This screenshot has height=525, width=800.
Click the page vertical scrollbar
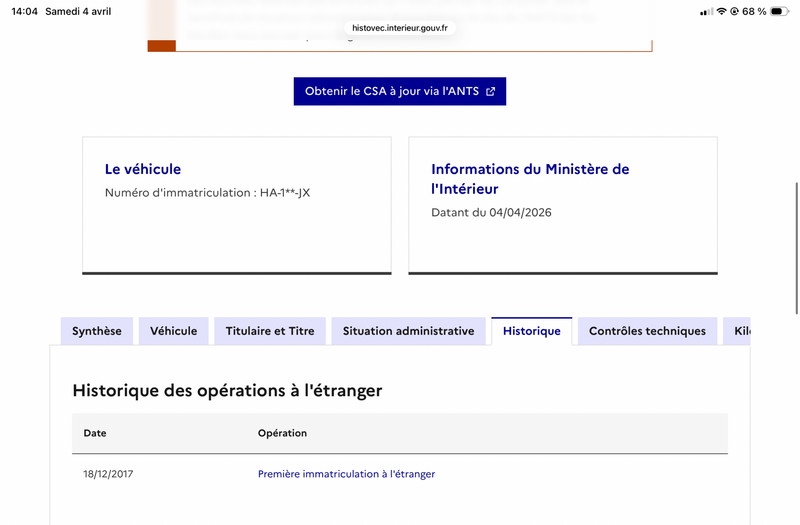click(x=796, y=248)
